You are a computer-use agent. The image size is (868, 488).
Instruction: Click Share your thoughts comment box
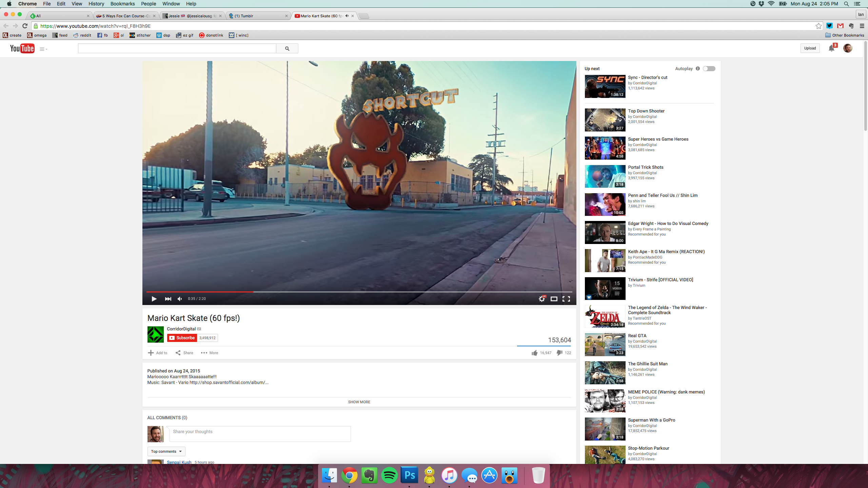260,434
